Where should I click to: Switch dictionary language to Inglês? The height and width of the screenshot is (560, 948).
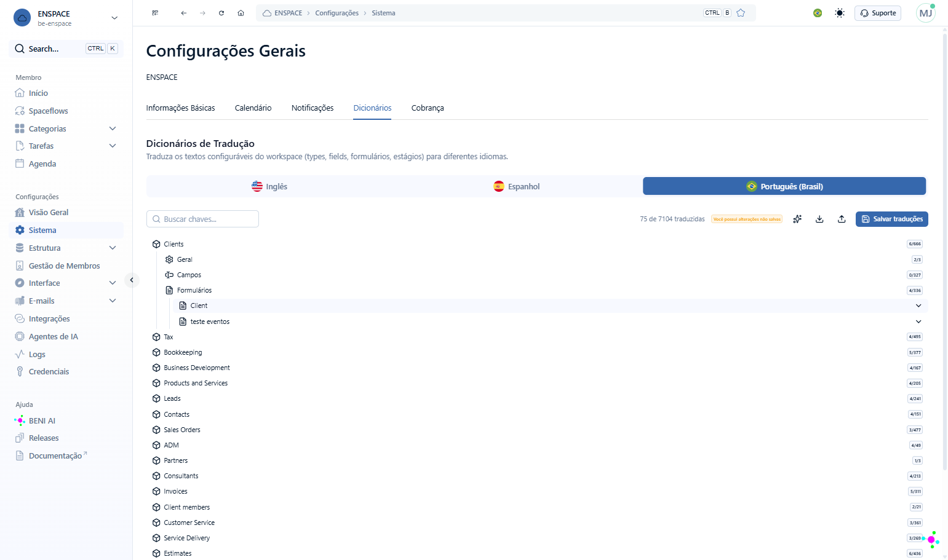[269, 186]
